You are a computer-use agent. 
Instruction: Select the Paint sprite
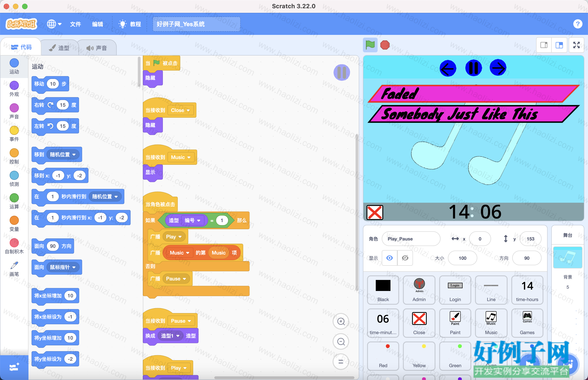click(x=455, y=323)
